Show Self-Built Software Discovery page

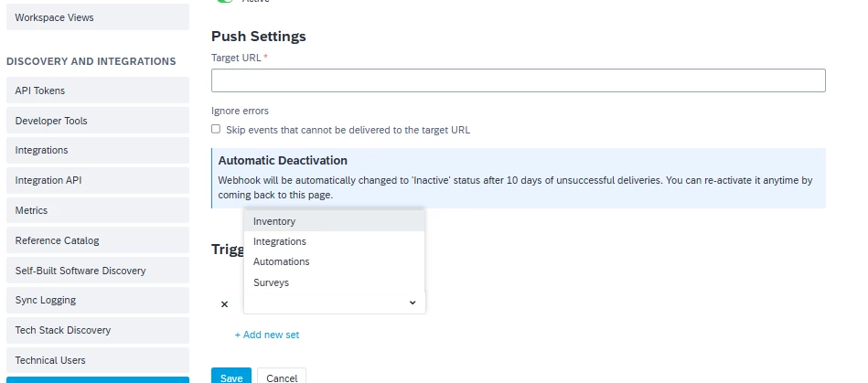click(98, 271)
